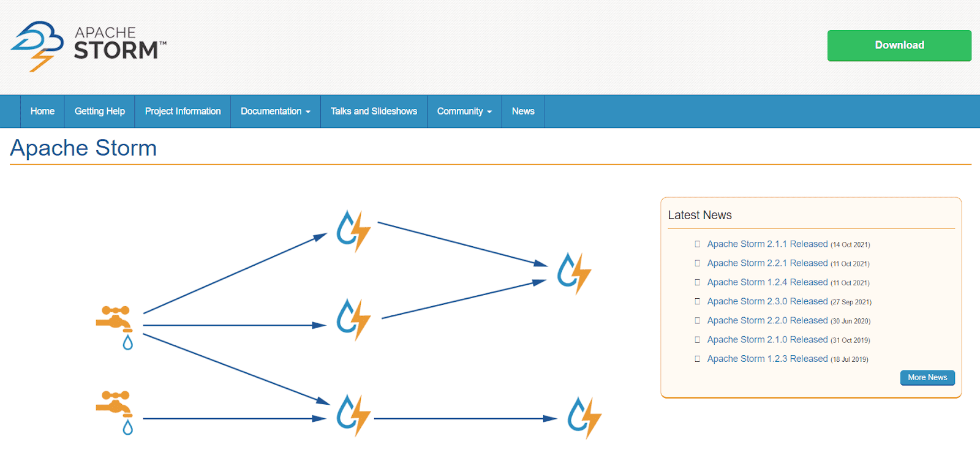980x458 pixels.
Task: Click the topmost middle bolt icon
Action: pos(353,231)
